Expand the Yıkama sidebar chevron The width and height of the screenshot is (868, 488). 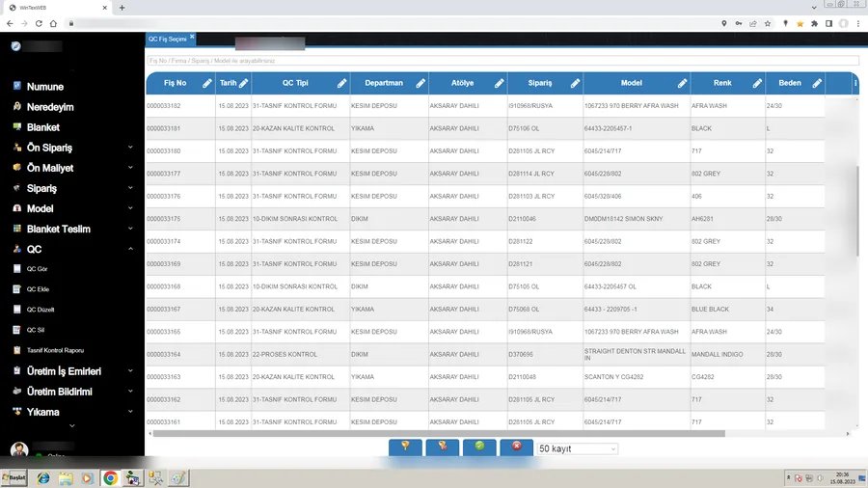(130, 412)
